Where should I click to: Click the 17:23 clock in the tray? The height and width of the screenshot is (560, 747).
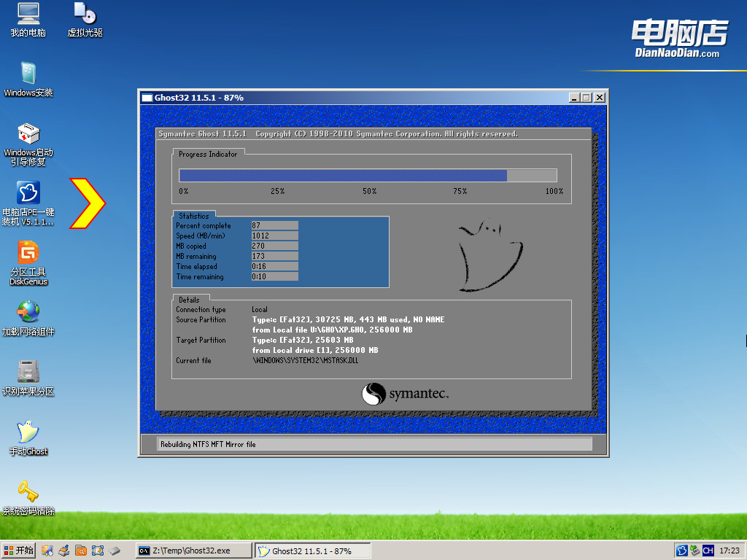point(729,551)
